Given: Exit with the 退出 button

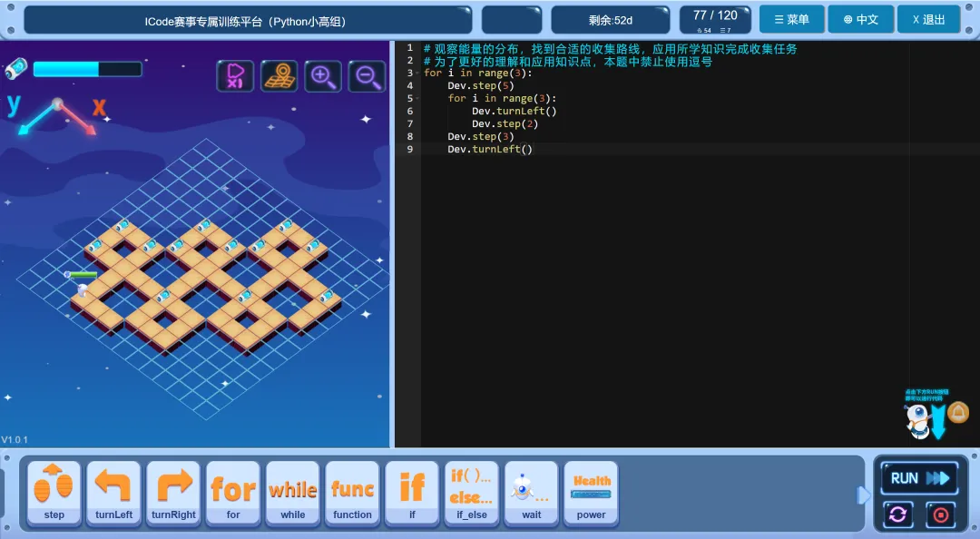Looking at the screenshot, I should 929,19.
